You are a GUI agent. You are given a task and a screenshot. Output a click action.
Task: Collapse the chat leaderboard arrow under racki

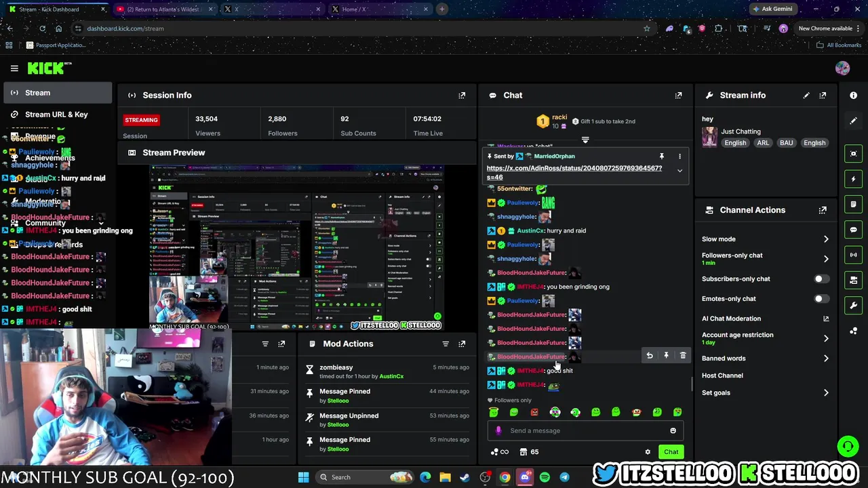585,140
